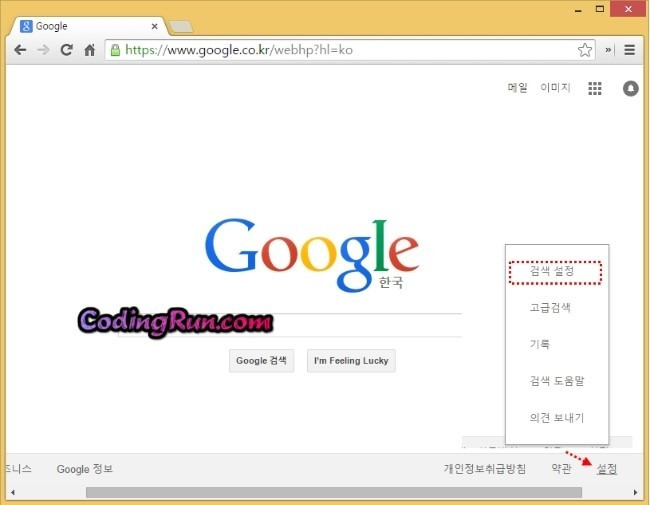Open the notifications bell icon
The width and height of the screenshot is (650, 505).
click(x=631, y=88)
